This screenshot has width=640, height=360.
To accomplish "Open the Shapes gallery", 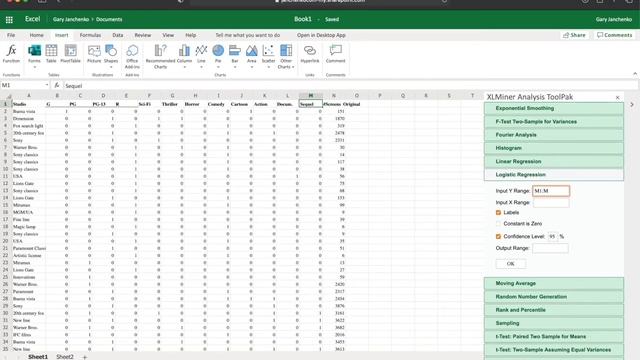I will 111,56.
